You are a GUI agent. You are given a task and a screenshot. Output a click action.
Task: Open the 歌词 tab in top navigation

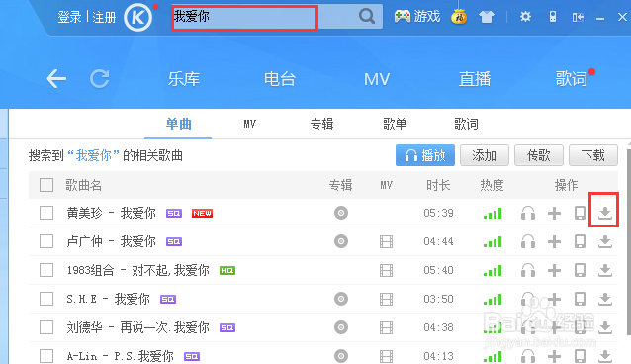571,79
